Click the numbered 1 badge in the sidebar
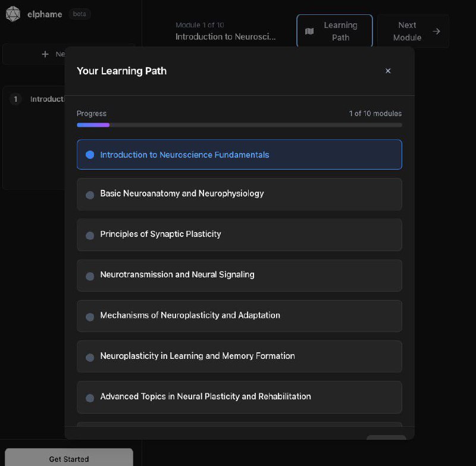This screenshot has height=466, width=476. (x=15, y=99)
